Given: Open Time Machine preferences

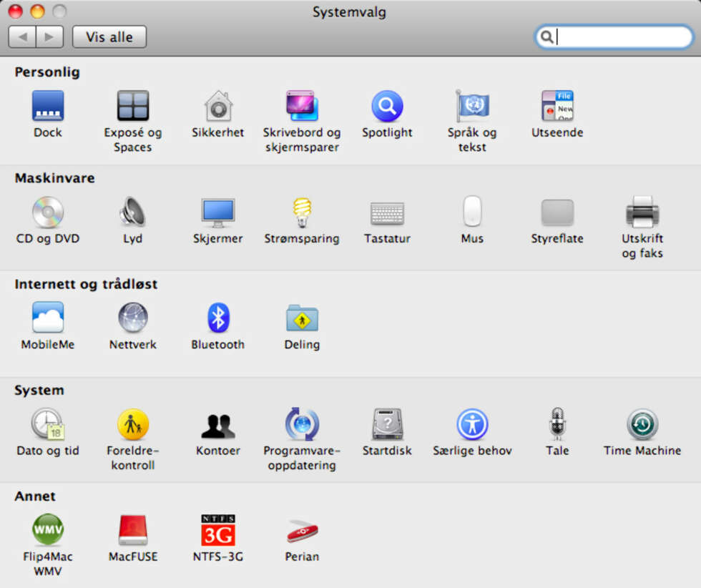Looking at the screenshot, I should point(642,424).
